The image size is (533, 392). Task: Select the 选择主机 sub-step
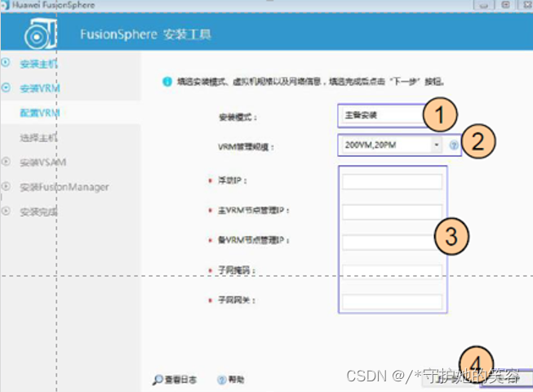coord(38,138)
